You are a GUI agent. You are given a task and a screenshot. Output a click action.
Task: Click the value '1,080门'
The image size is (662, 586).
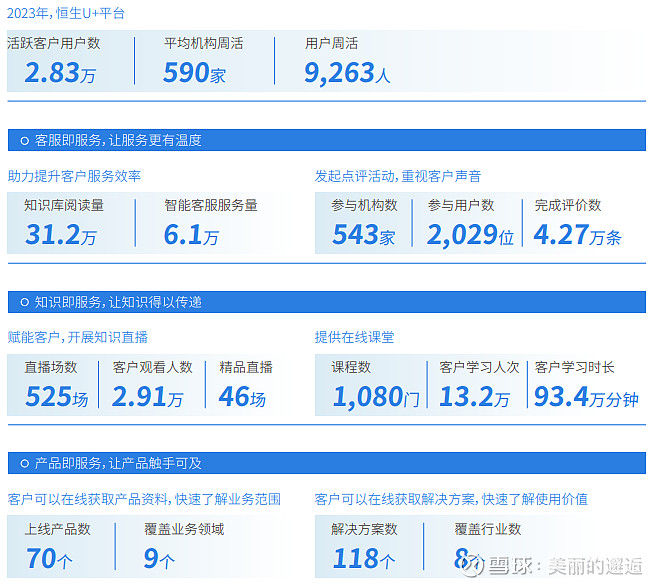376,397
